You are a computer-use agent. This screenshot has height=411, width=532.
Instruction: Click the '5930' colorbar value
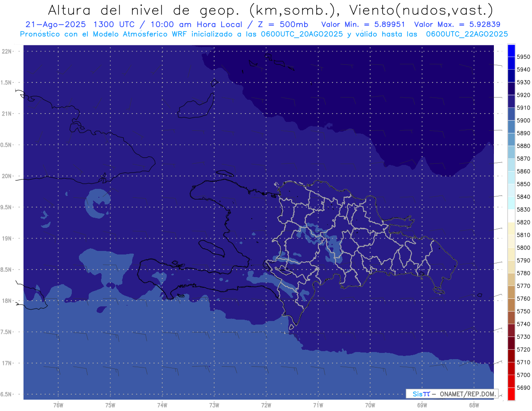(x=524, y=82)
